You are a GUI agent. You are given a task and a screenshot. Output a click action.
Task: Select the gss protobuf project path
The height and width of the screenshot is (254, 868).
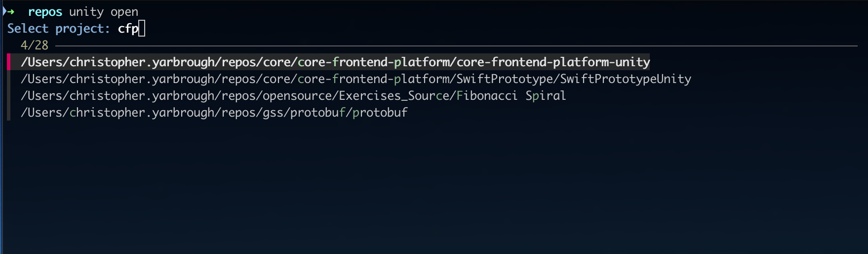point(214,113)
